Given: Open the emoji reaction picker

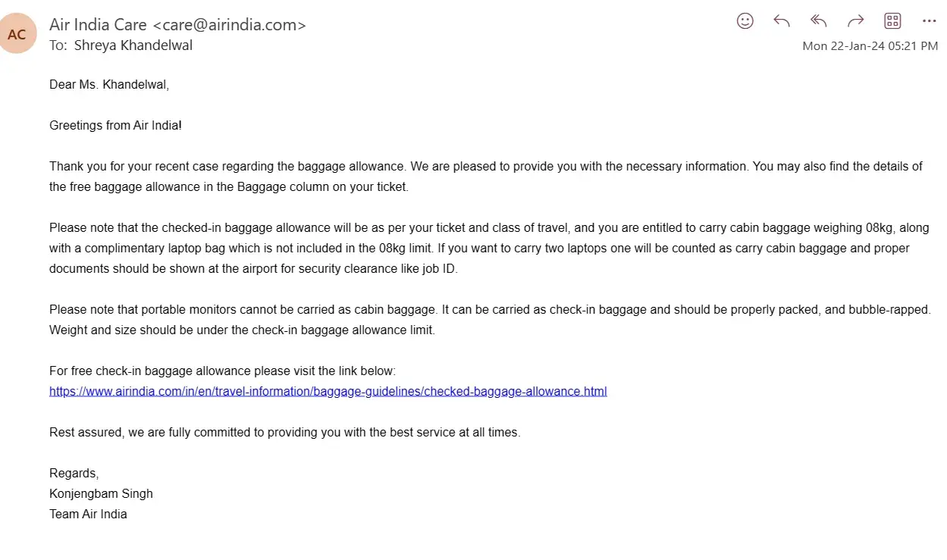Looking at the screenshot, I should (745, 21).
